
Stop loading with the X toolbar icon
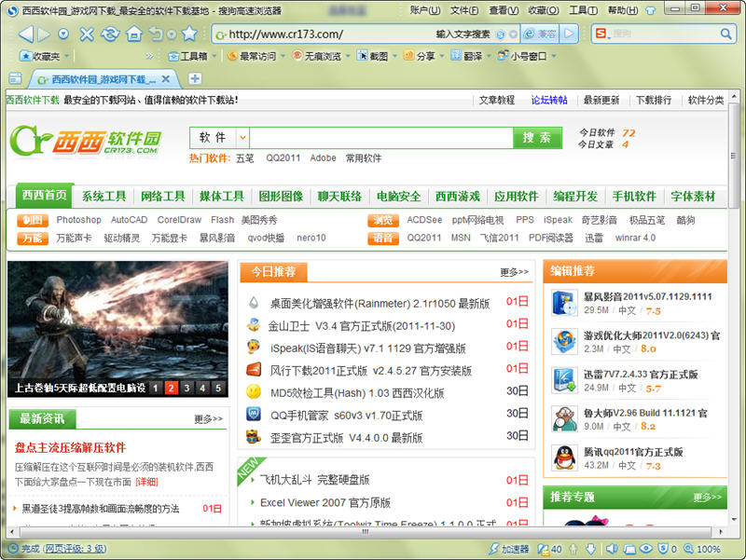click(x=87, y=34)
